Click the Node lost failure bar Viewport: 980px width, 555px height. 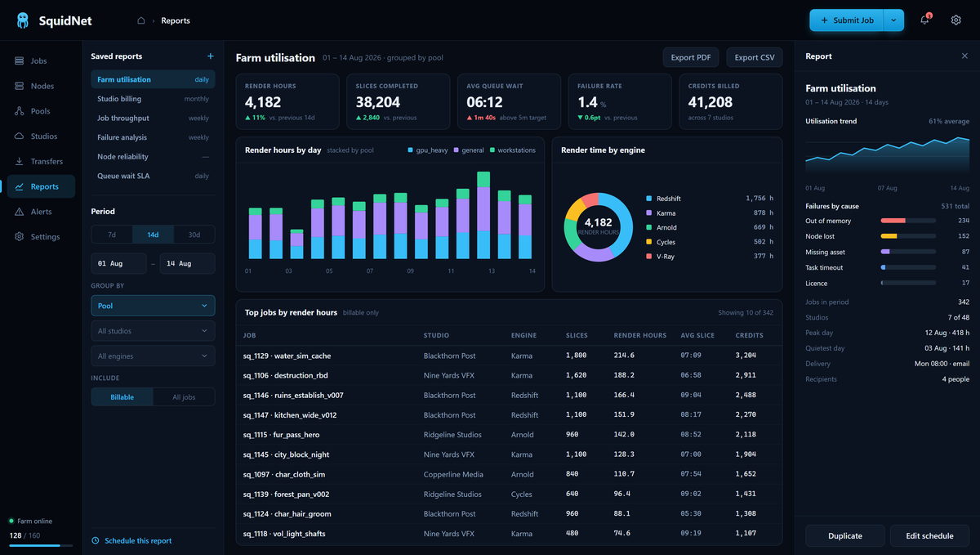[x=908, y=236]
